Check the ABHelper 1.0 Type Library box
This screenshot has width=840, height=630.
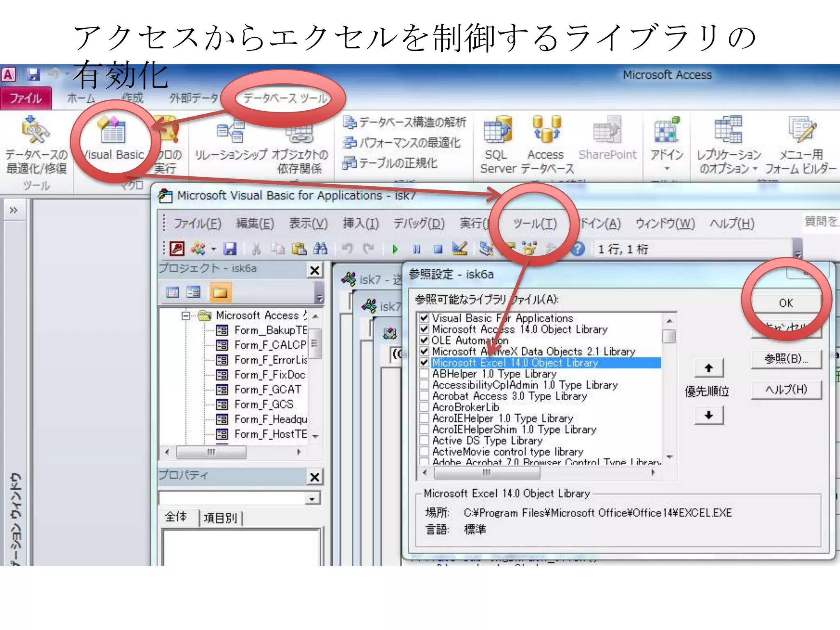click(425, 374)
